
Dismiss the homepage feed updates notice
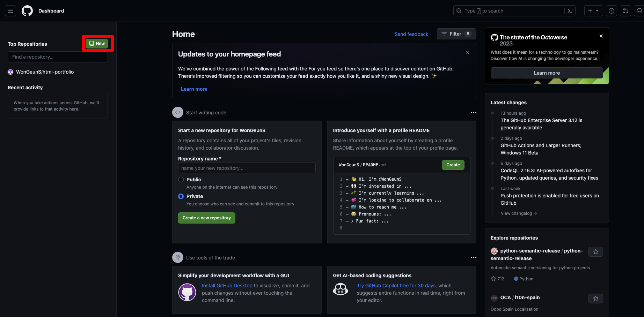[x=468, y=53]
